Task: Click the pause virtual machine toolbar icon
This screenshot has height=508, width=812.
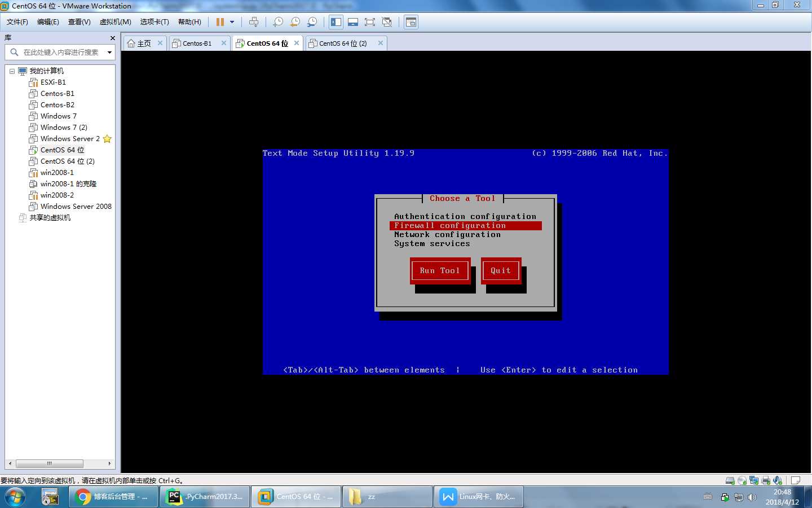Action: pos(220,22)
